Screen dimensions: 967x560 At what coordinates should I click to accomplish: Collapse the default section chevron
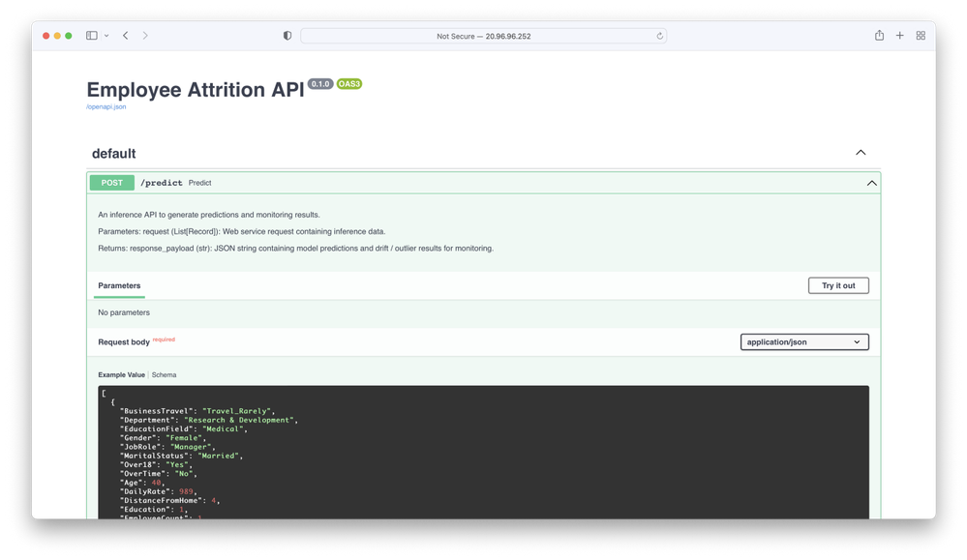pos(861,153)
